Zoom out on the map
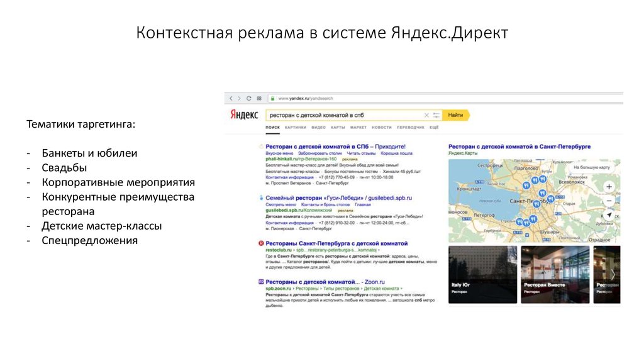Screen dimensions: 644x361 [x=609, y=201]
